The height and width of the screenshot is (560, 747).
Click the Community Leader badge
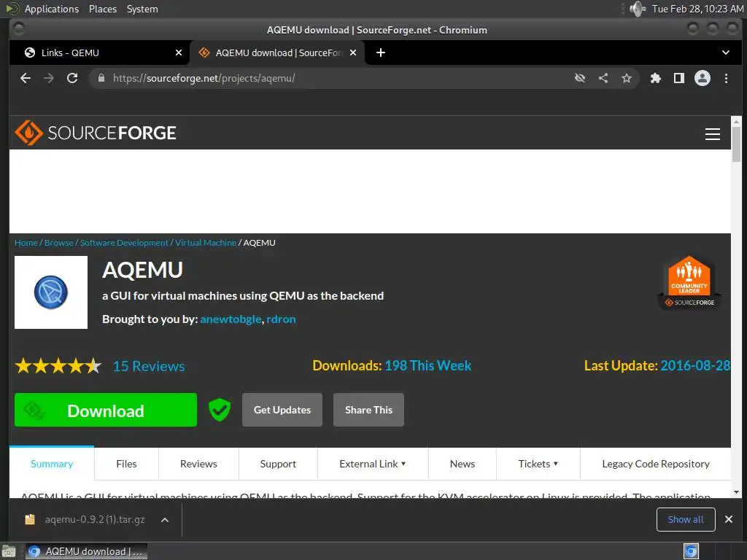[x=689, y=283]
